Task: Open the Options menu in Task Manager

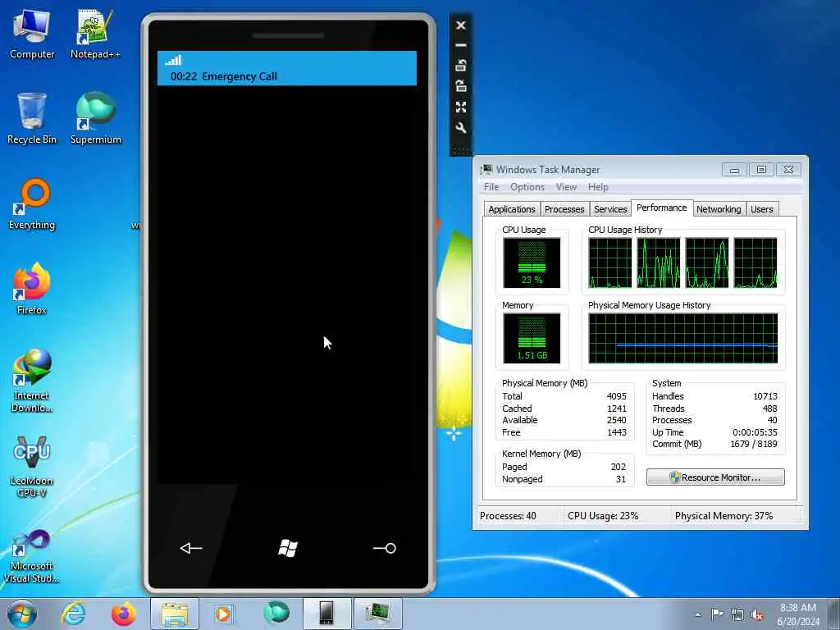Action: tap(527, 187)
